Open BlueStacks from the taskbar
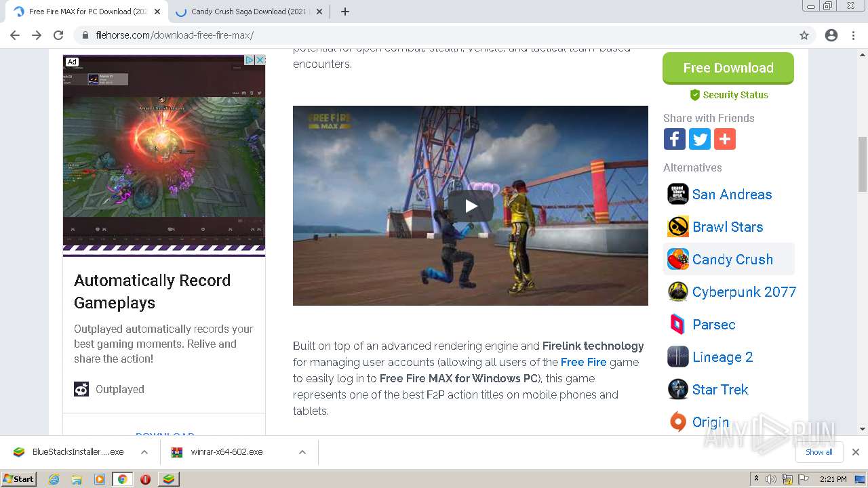Screen dimensions: 868x488 [x=168, y=479]
